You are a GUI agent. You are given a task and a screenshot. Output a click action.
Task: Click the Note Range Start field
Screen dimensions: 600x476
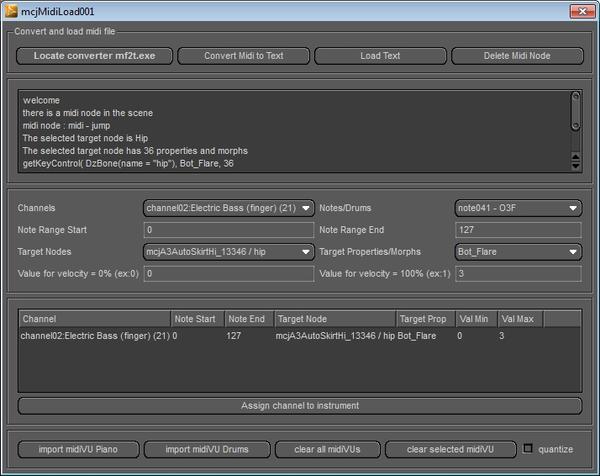(x=229, y=230)
